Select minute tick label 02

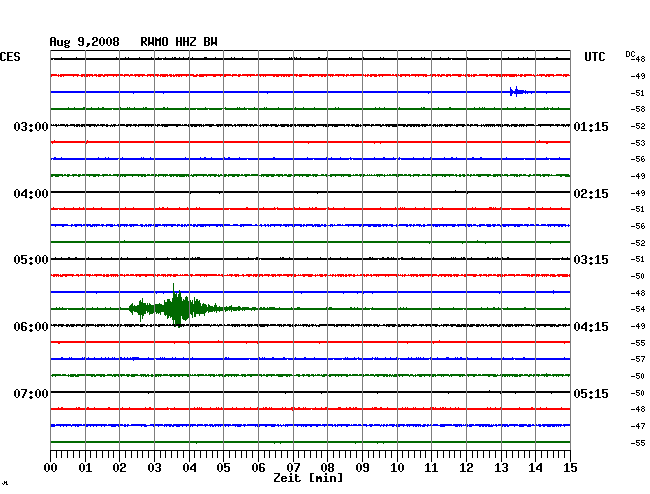[x=119, y=467]
